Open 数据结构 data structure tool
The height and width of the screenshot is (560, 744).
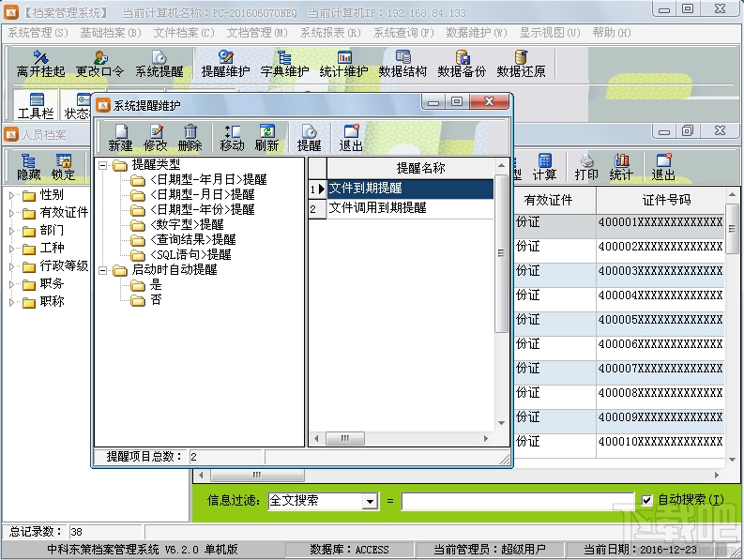pos(402,64)
